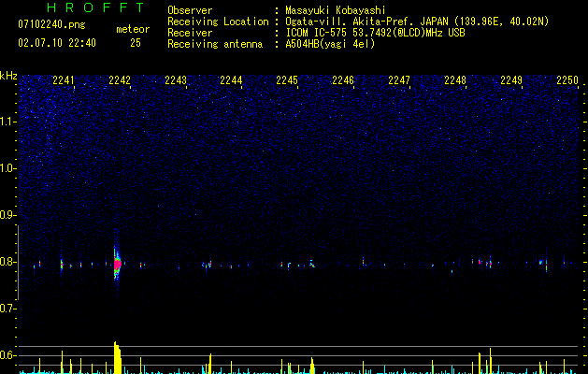Click the observer name Masayuki Kobayashi

(x=336, y=10)
